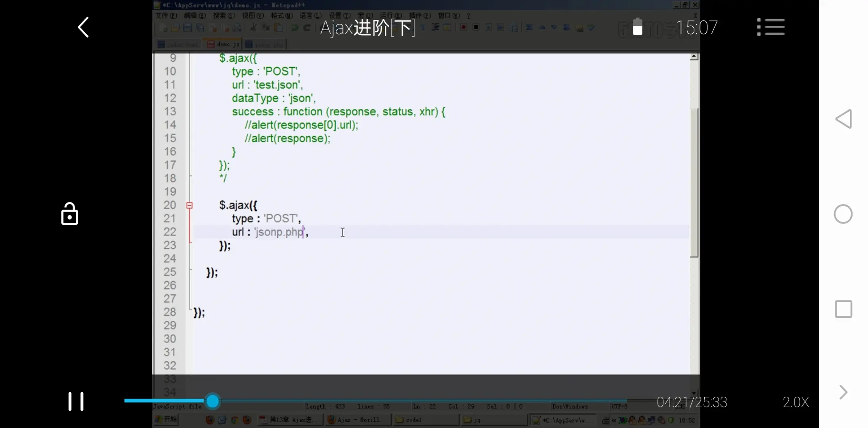Image resolution: width=868 pixels, height=428 pixels.
Task: Switch to the demo.js file tab
Action: [x=224, y=44]
